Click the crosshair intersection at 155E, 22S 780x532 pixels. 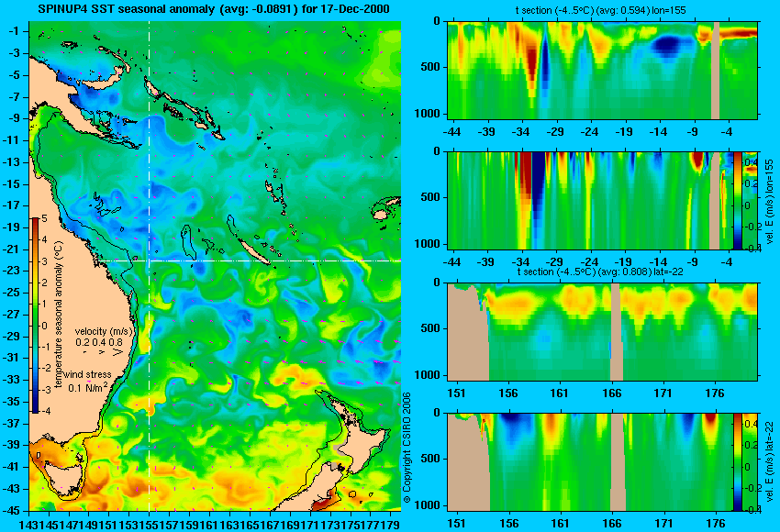(x=150, y=260)
